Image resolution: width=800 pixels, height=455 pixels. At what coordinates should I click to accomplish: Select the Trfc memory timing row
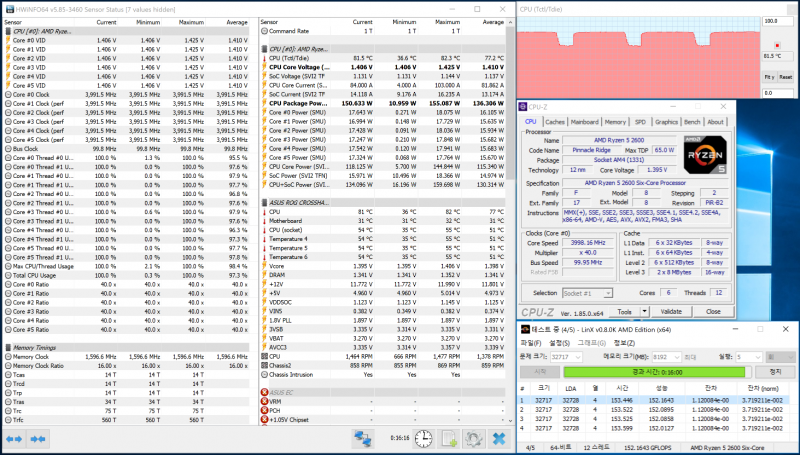point(127,420)
